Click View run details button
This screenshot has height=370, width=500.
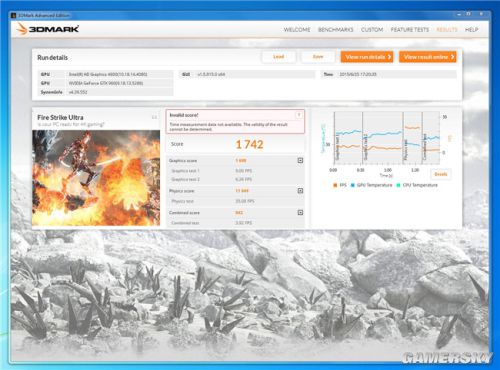coord(367,57)
